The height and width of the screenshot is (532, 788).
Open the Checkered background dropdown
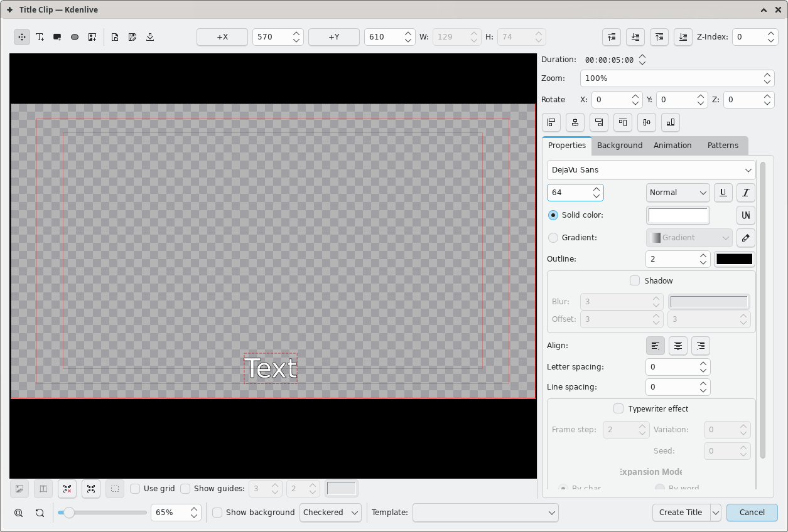click(330, 513)
